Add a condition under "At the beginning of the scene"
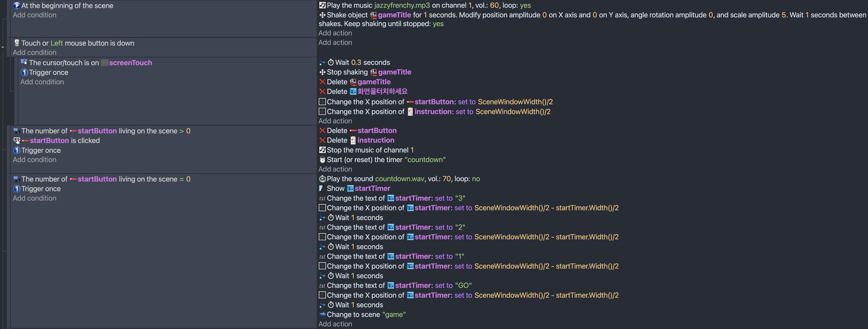Screen dimensions: 868x329 [x=34, y=15]
